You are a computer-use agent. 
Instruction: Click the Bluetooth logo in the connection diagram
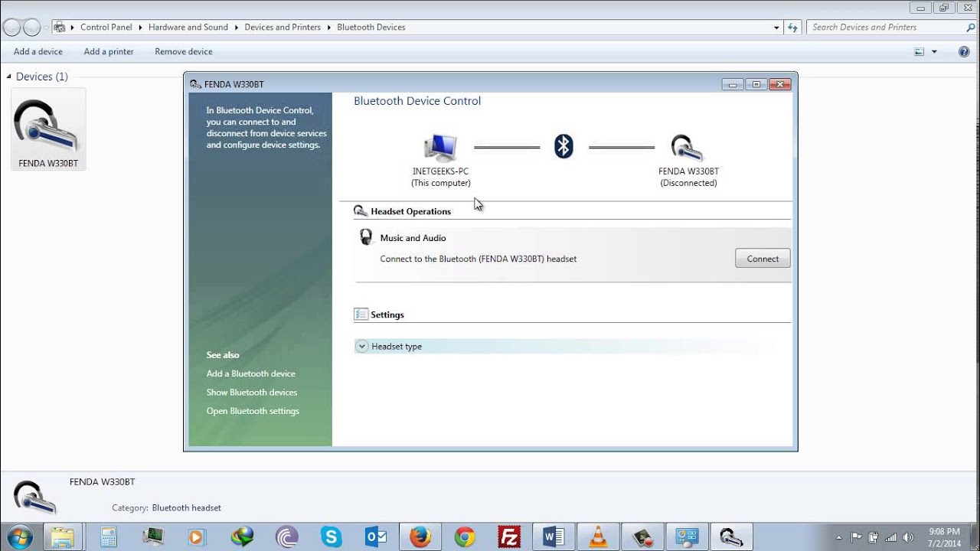point(563,146)
